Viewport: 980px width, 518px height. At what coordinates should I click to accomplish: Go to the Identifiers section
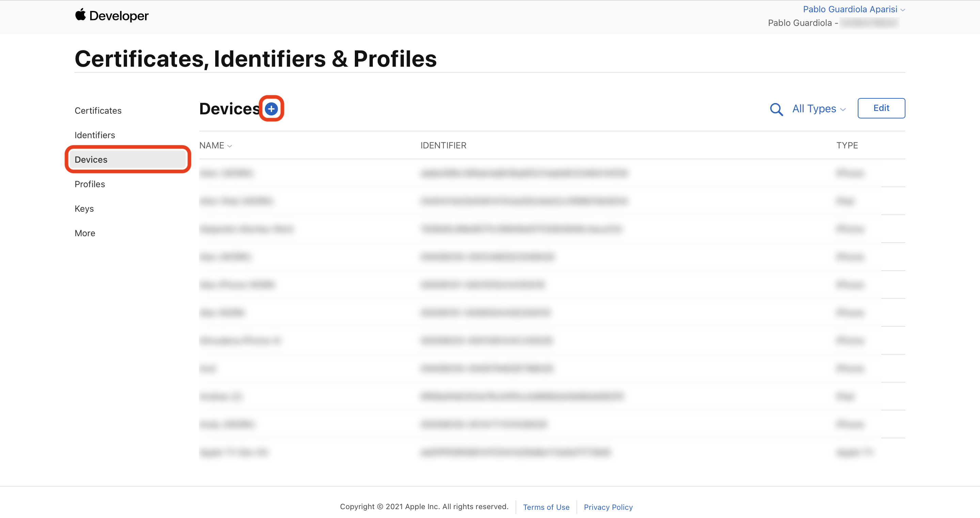[95, 135]
